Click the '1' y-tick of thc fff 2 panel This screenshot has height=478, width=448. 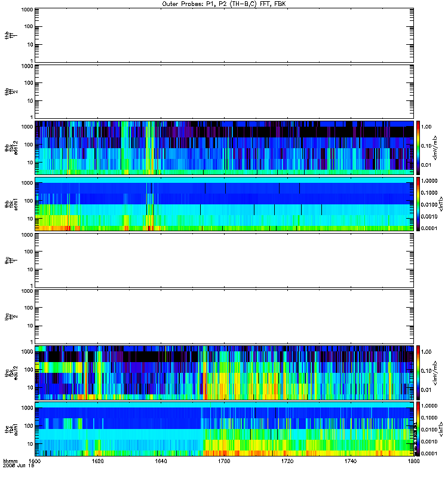click(x=32, y=342)
